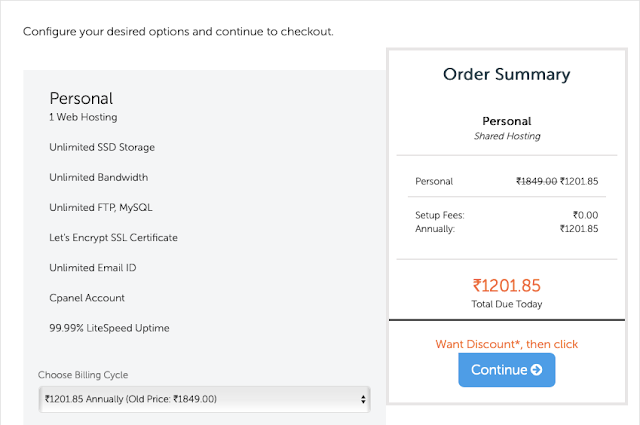The width and height of the screenshot is (640, 425).
Task: Click the struck-through old price ₹1849.00
Action: [536, 181]
